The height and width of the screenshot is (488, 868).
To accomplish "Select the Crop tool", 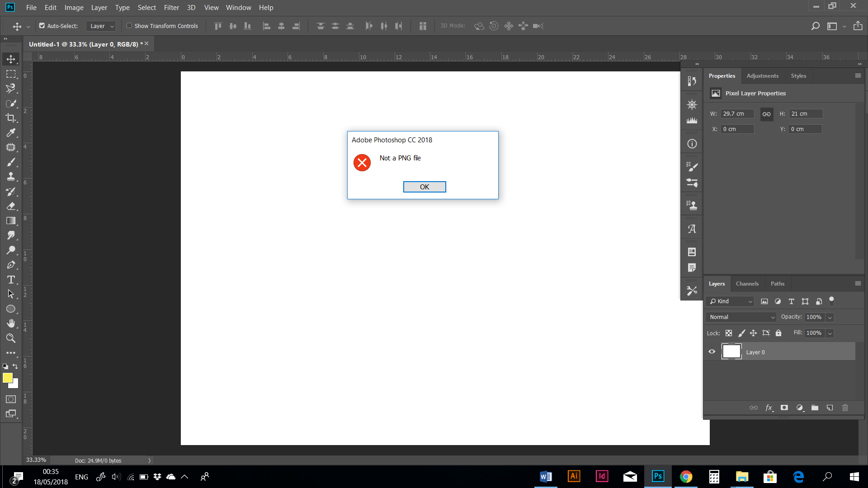I will click(x=11, y=117).
